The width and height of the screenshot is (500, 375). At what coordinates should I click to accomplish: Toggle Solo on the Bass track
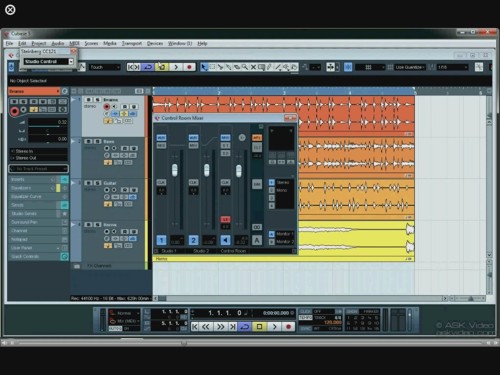[x=97, y=141]
